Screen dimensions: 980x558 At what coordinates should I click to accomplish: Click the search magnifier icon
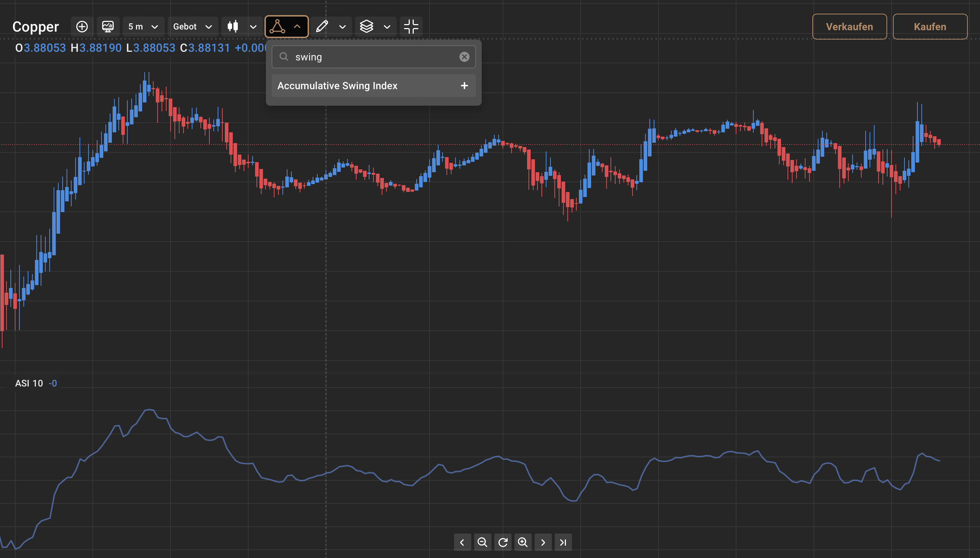pyautogui.click(x=283, y=57)
